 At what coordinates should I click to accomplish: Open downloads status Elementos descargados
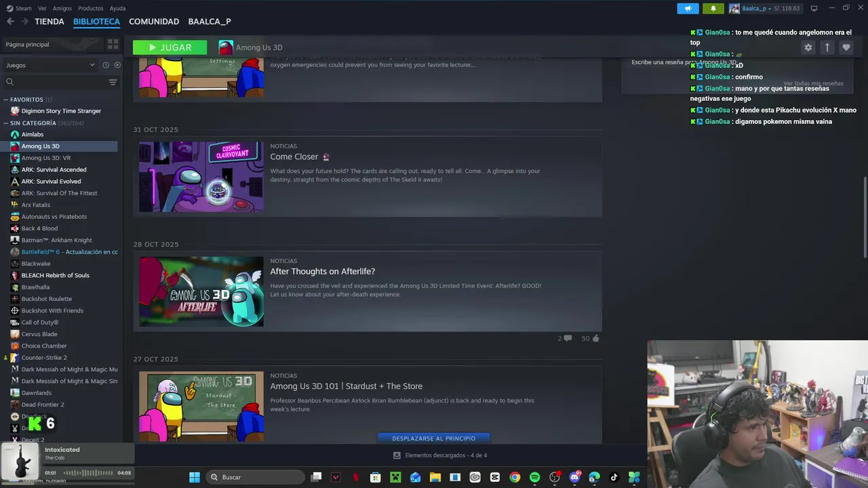[x=440, y=455]
